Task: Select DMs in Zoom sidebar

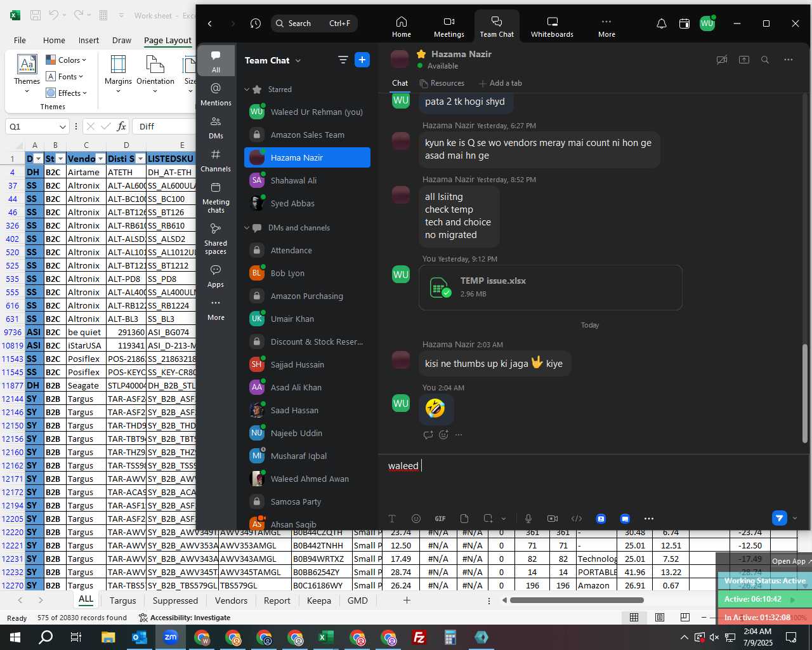Action: (216, 127)
